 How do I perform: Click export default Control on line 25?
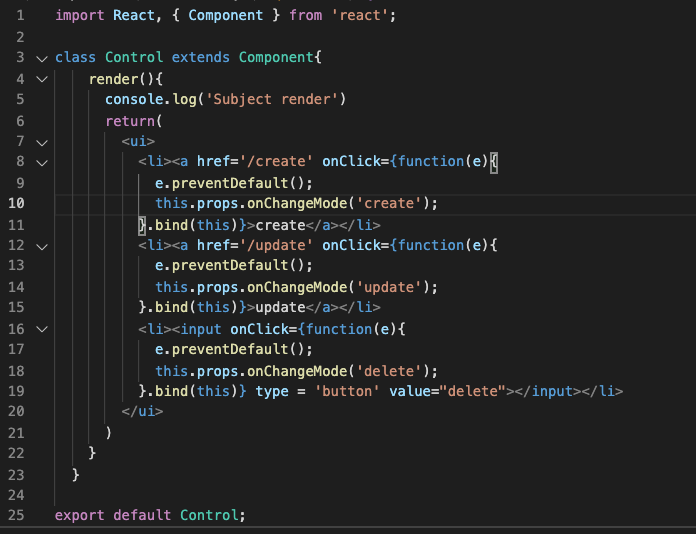[x=150, y=516]
